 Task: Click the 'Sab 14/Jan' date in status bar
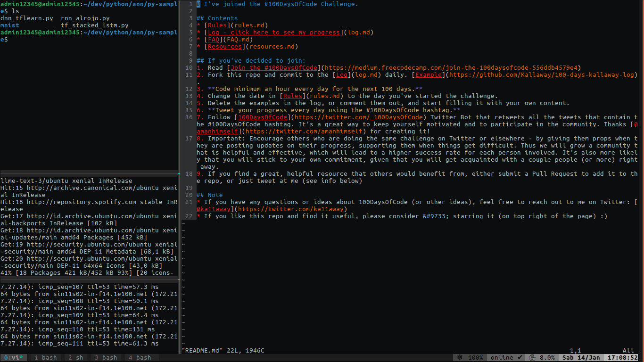click(x=581, y=358)
